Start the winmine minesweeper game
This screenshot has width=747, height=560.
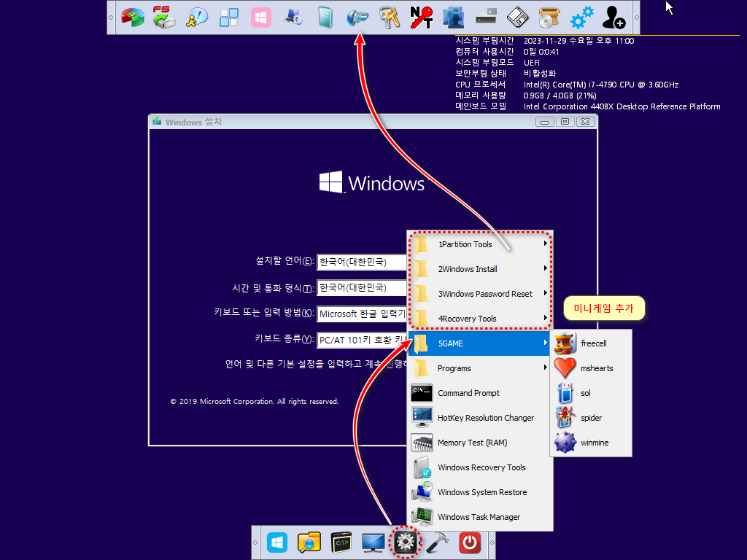591,443
